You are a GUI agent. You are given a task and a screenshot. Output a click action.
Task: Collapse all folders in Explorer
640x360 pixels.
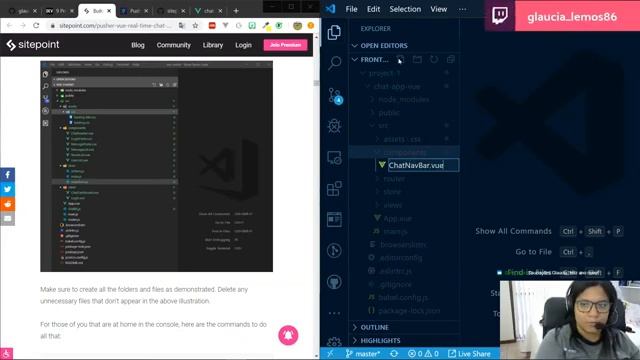click(x=451, y=60)
